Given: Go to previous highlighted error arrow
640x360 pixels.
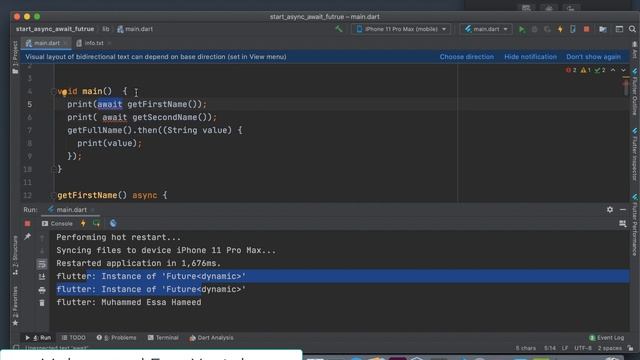Looking at the screenshot, I should [613, 70].
